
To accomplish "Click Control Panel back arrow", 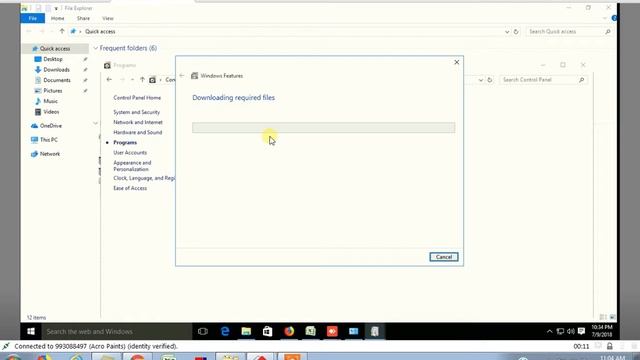I will click(x=109, y=80).
